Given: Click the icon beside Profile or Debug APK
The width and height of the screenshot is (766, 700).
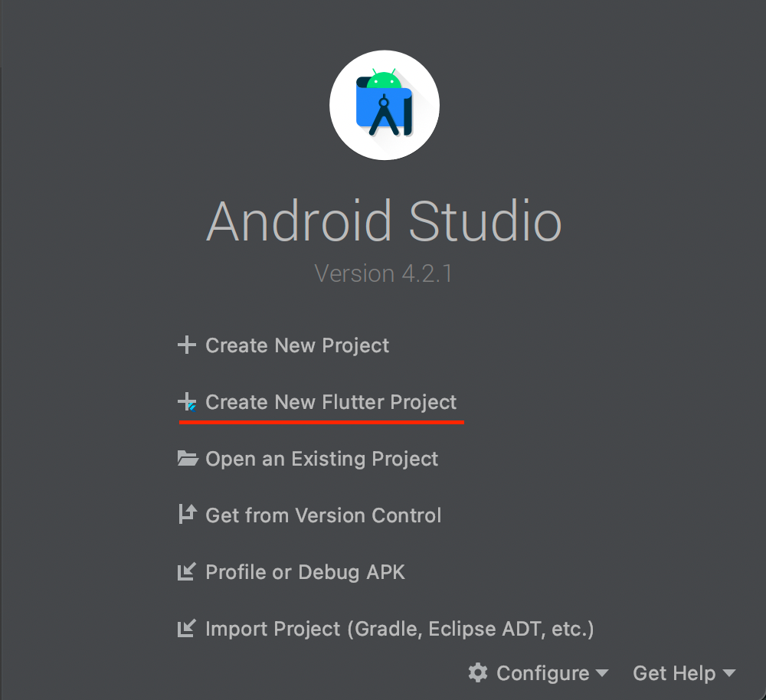Looking at the screenshot, I should click(x=187, y=571).
